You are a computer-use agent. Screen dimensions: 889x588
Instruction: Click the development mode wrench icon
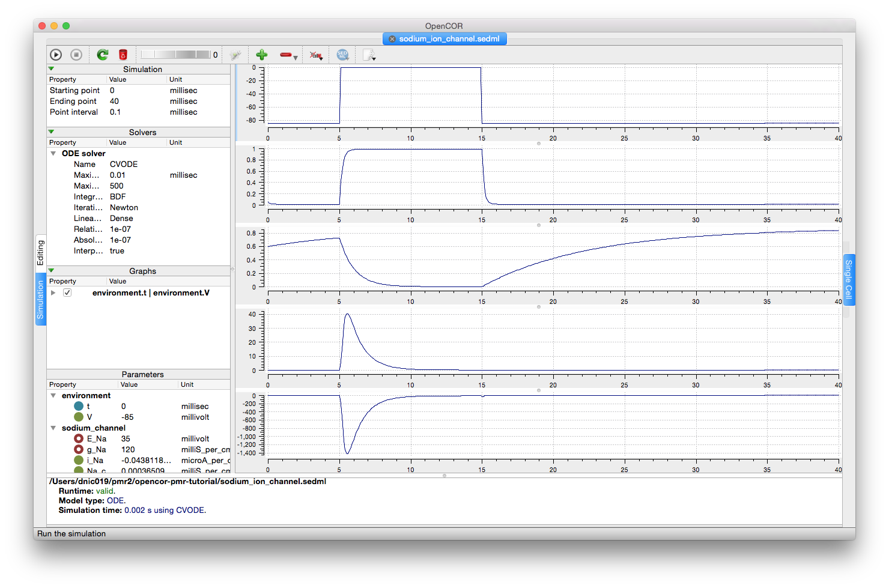pos(235,55)
